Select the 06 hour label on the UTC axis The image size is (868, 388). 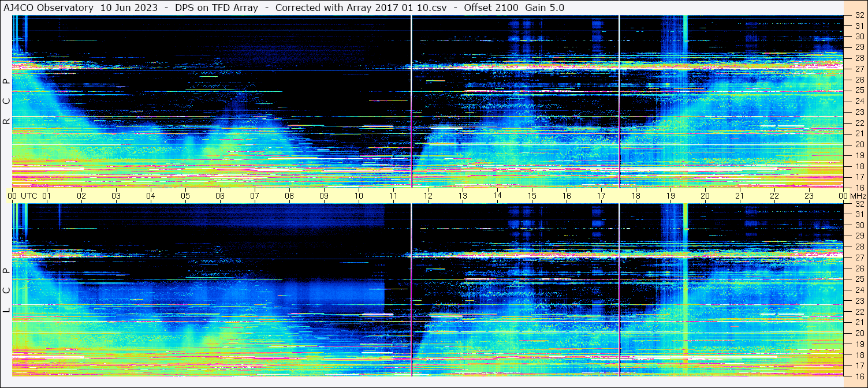pos(220,196)
